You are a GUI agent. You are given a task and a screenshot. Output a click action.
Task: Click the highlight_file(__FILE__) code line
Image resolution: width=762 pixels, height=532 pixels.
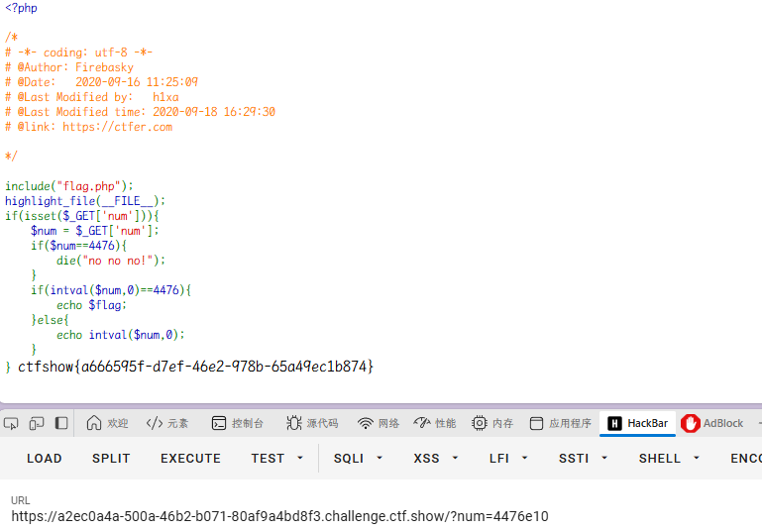click(x=85, y=201)
